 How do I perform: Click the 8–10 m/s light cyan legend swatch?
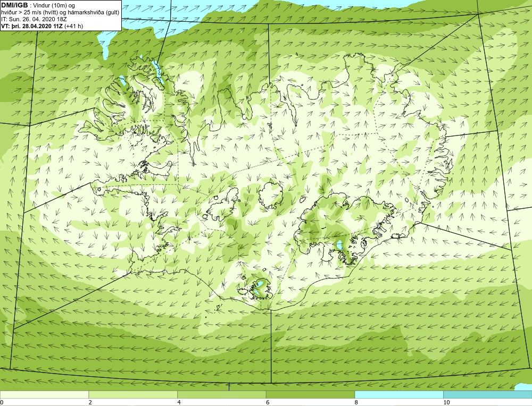tap(399, 395)
